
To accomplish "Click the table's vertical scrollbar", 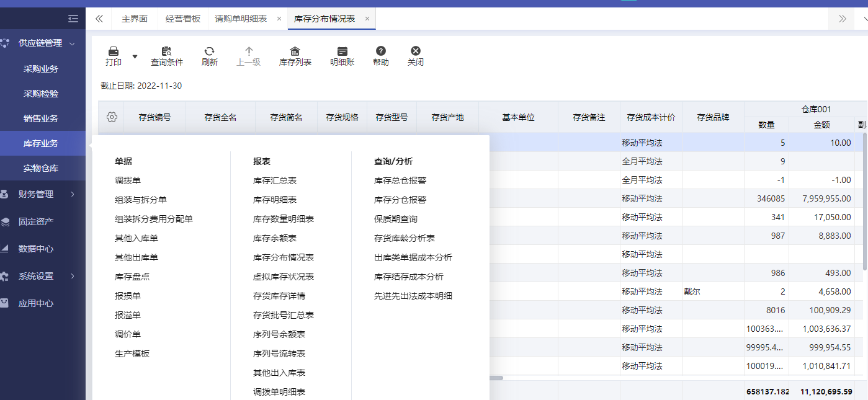I will point(864,202).
